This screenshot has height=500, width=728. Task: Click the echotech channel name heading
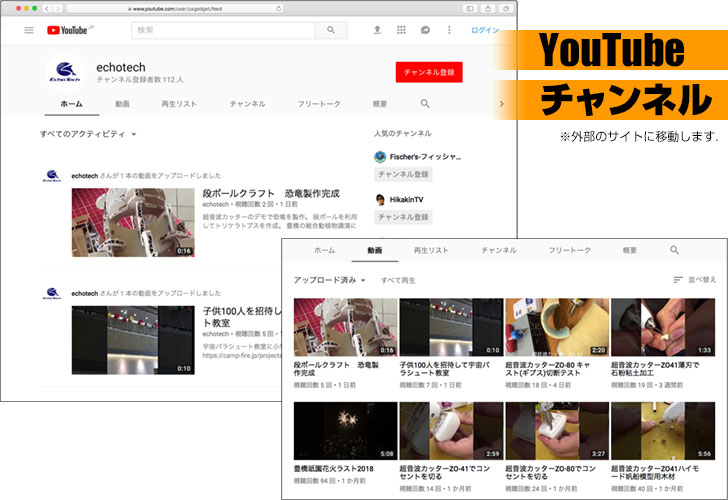[x=121, y=67]
